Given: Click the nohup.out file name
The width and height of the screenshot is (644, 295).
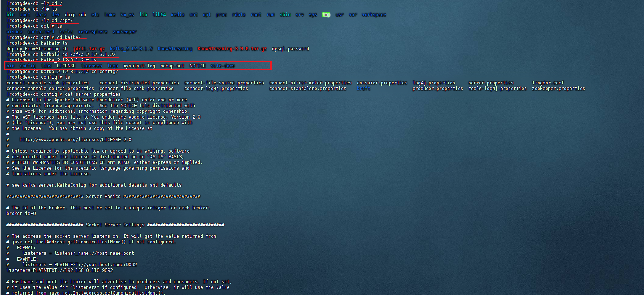Looking at the screenshot, I should [172, 66].
